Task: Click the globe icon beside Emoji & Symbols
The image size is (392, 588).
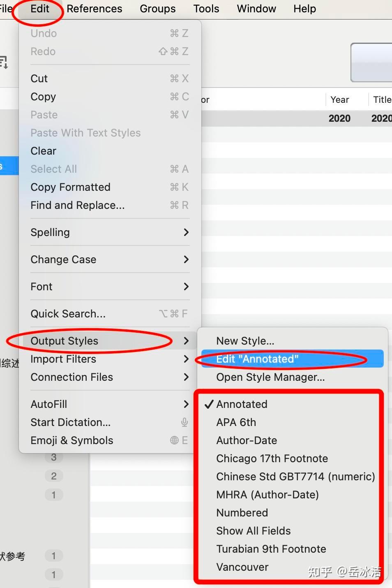Action: tap(175, 440)
